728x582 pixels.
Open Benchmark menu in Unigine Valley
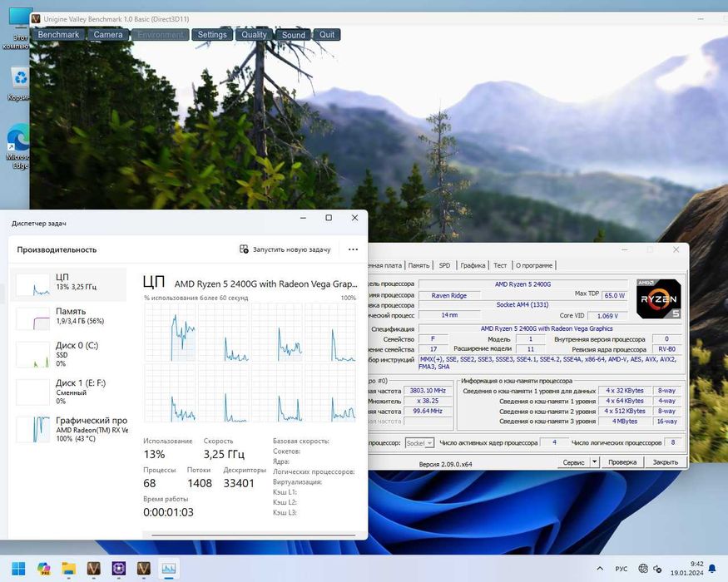58,35
